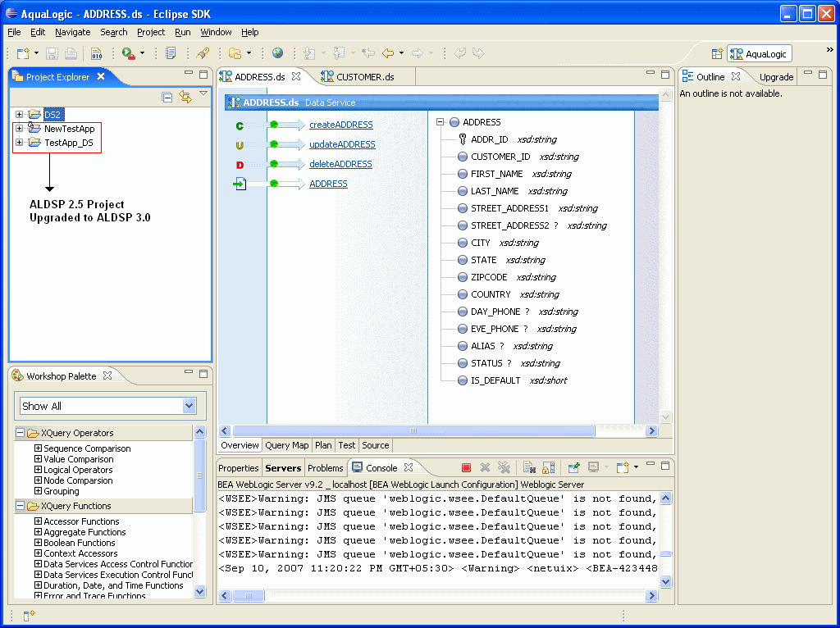Viewport: 840px width, 628px height.
Task: Click the yellow Back arrow toolbar icon
Action: (388, 53)
